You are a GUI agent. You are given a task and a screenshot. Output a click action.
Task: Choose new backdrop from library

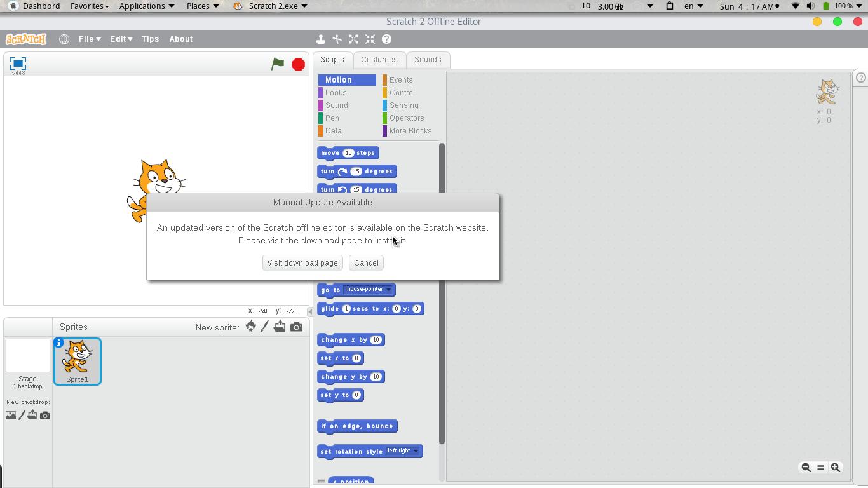tap(11, 415)
